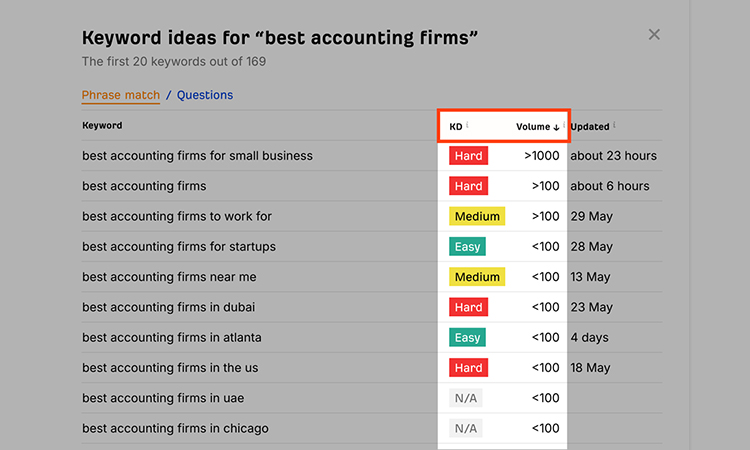
Task: Click 'The first 20 keywords out of 169' subtitle
Action: (x=174, y=62)
